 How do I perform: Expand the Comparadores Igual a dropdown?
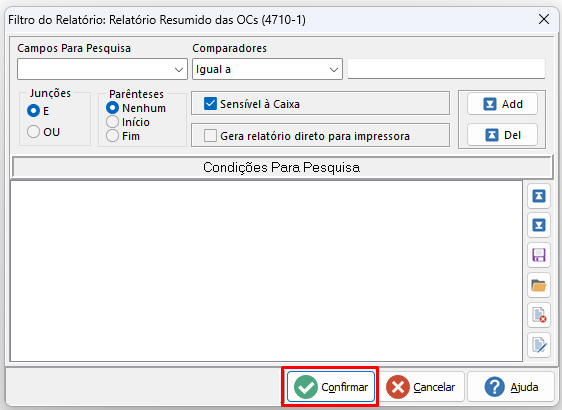pos(267,69)
